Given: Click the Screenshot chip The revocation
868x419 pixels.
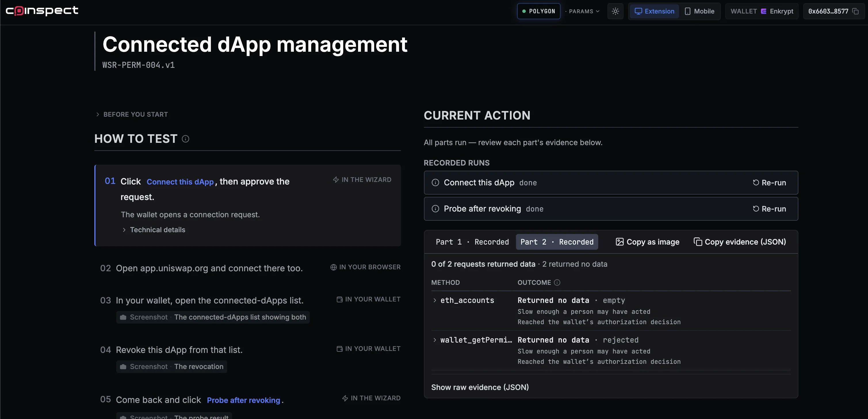Looking at the screenshot, I should point(171,367).
